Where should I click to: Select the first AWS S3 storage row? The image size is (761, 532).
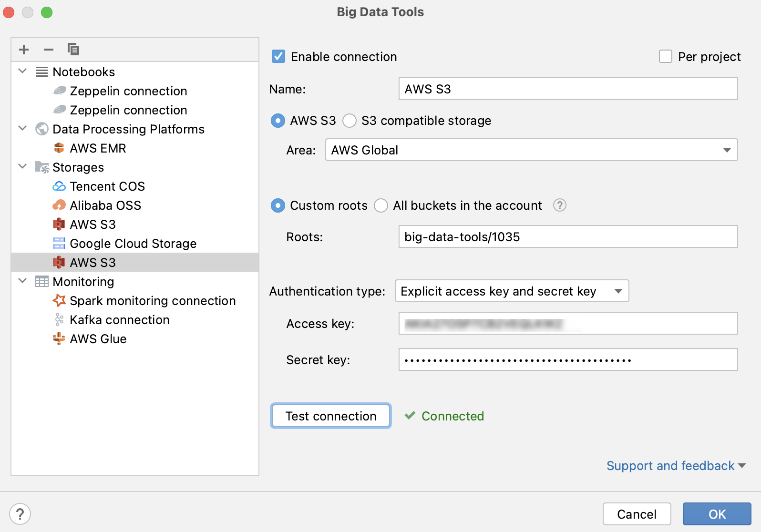point(135,224)
